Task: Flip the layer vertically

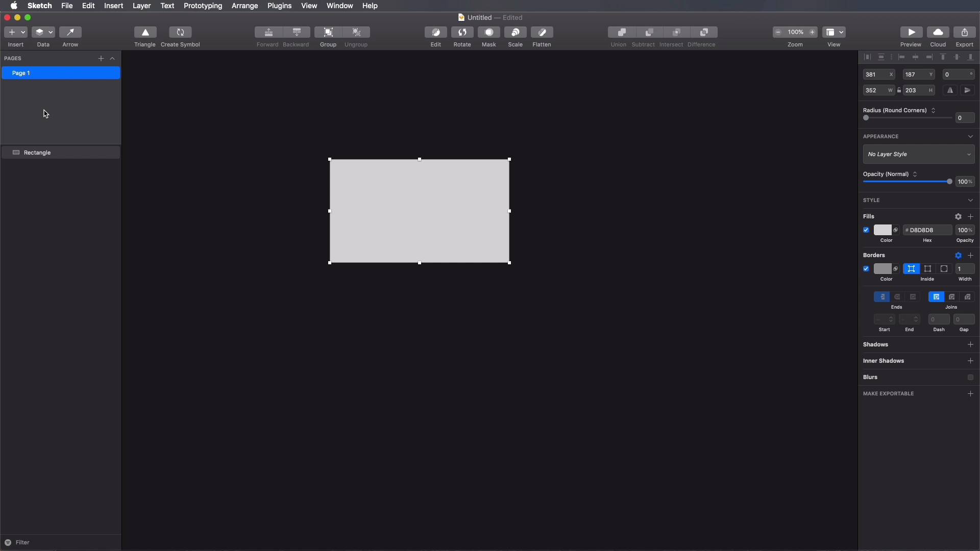Action: click(967, 90)
